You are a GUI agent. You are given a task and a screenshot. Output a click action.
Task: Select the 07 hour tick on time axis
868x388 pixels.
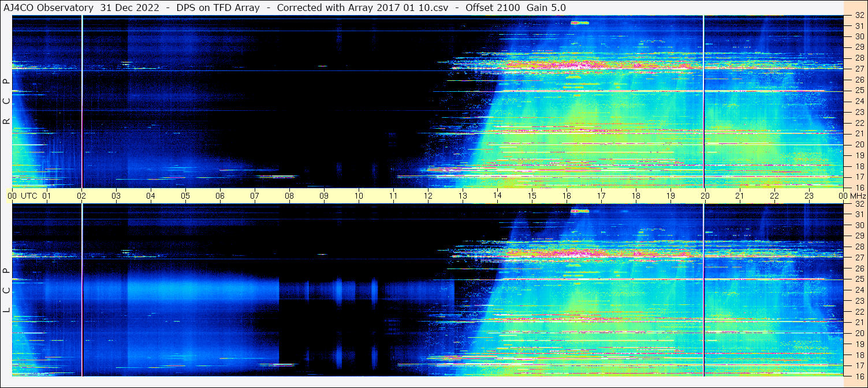click(255, 196)
